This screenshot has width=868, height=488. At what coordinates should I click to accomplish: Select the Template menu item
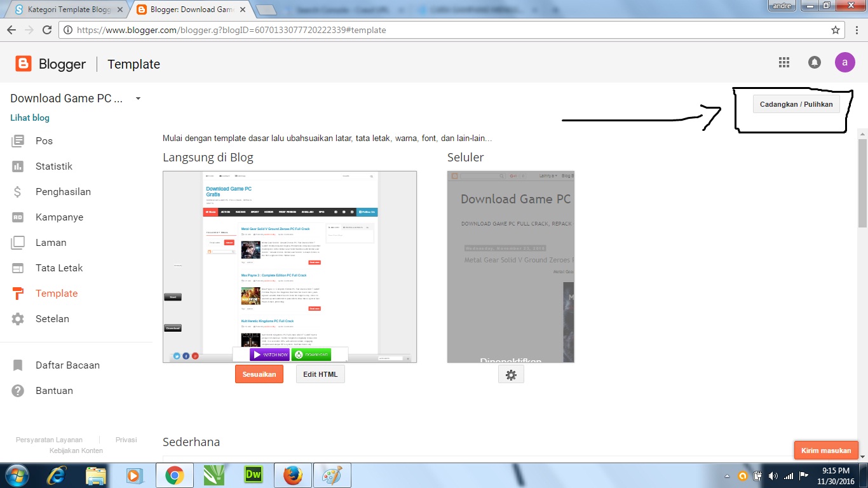pyautogui.click(x=57, y=293)
